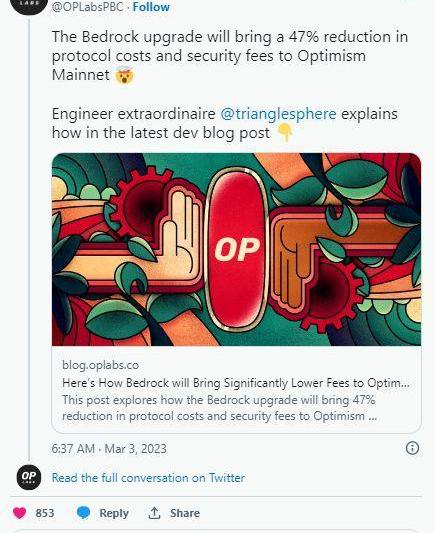Click the 853 likes count
The height and width of the screenshot is (533, 435).
click(x=45, y=513)
